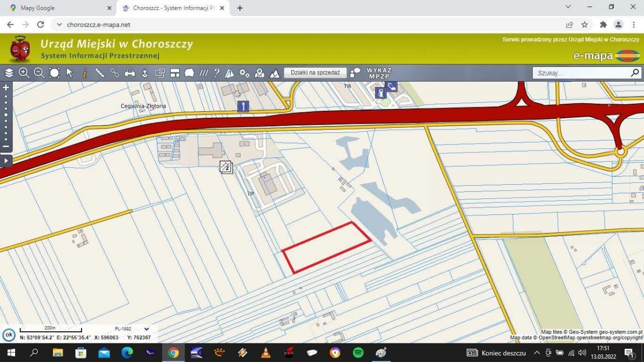Expand the PL-1992 coordinate system dropdown
The height and width of the screenshot is (362, 644).
tap(146, 329)
